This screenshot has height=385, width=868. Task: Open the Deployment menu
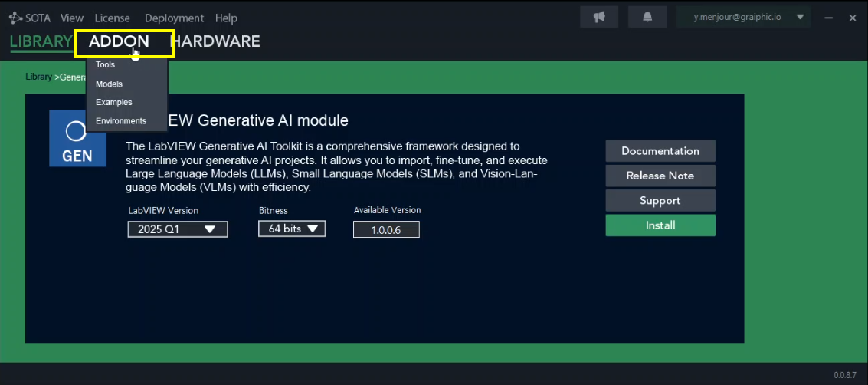(175, 18)
